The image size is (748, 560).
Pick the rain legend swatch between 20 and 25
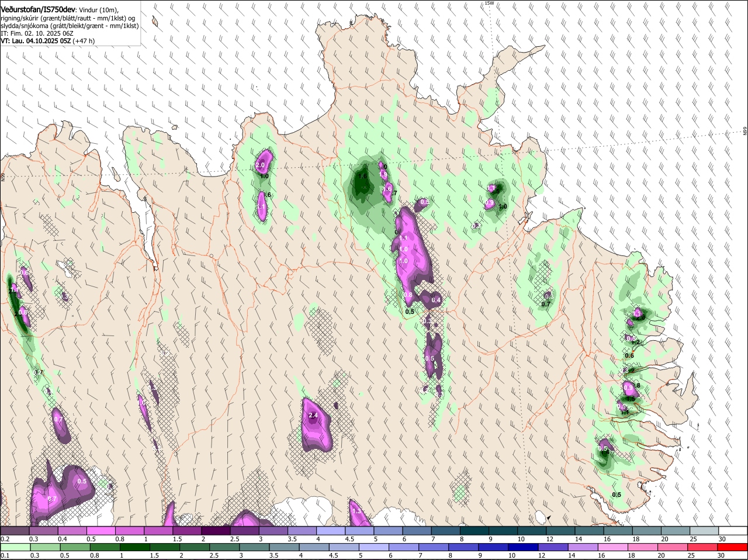pos(674,547)
